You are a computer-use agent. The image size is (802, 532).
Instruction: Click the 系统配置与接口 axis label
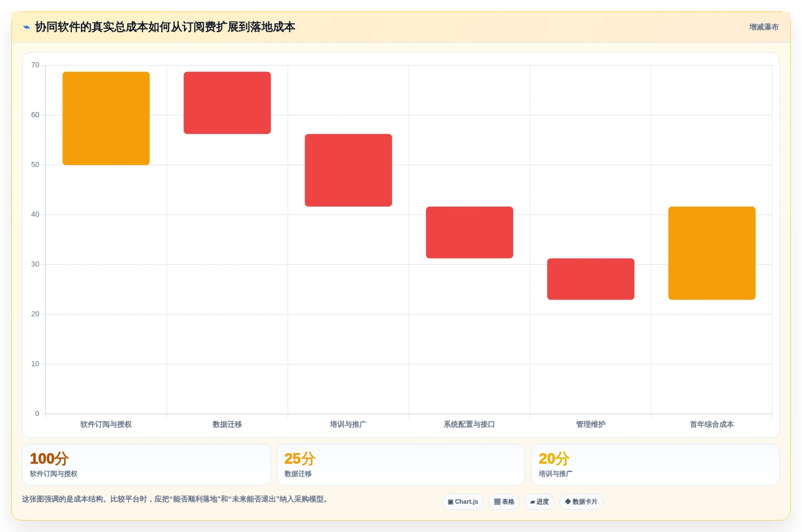click(469, 424)
